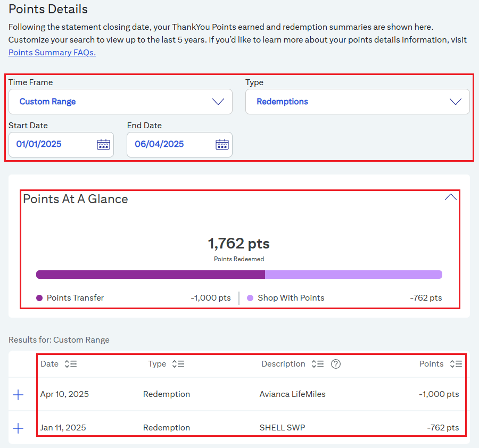Sort results by Date column icon
The image size is (479, 448).
click(71, 364)
